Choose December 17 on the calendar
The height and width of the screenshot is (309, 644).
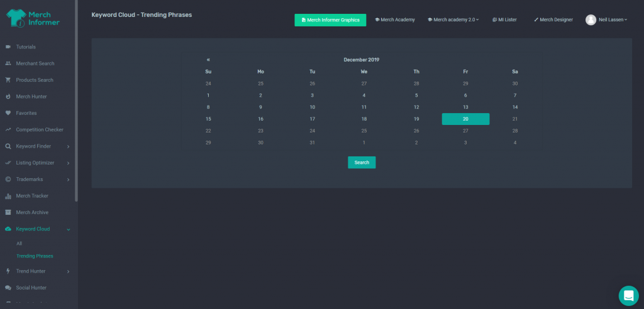pos(312,119)
